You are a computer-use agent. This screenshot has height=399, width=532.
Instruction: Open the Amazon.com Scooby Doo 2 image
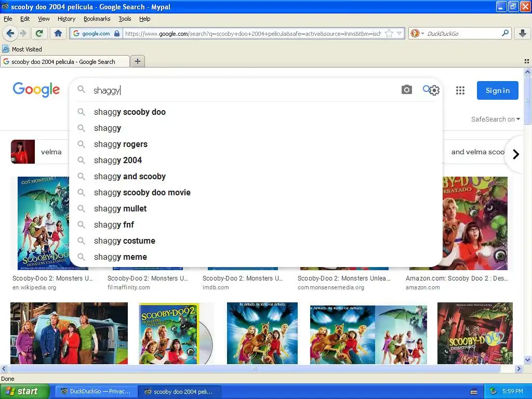475,223
